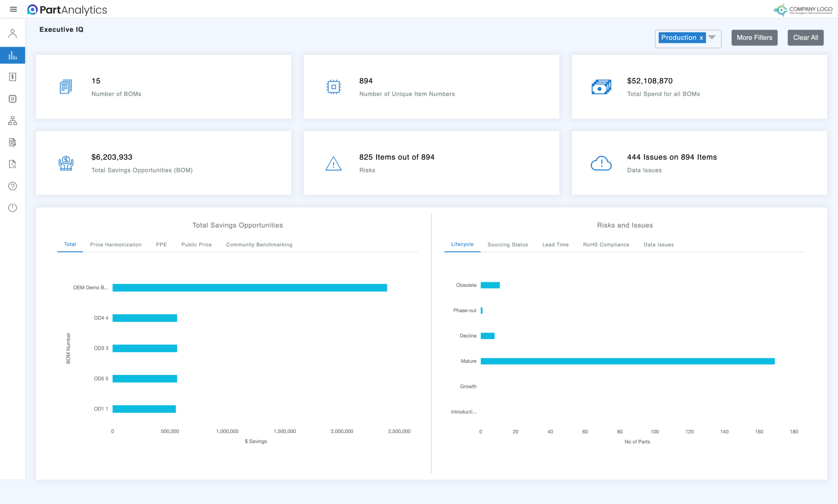Switch to Price Harmonization tab
The image size is (838, 504).
pos(116,245)
